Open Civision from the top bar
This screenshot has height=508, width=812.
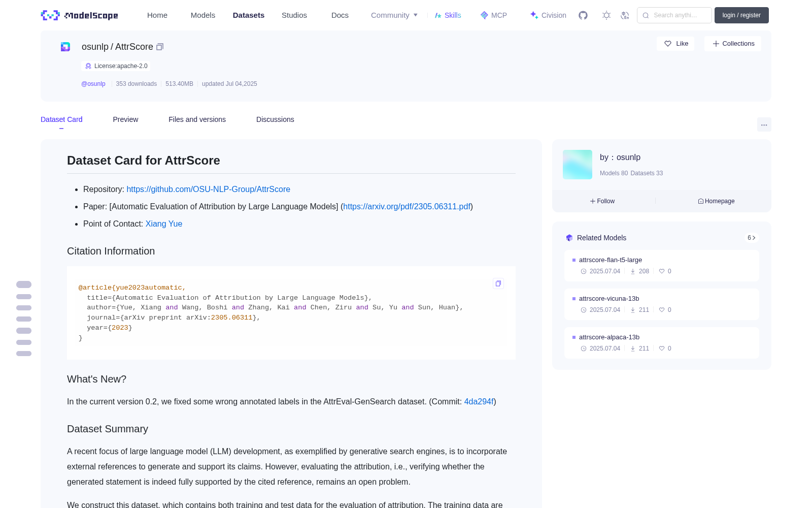point(548,15)
